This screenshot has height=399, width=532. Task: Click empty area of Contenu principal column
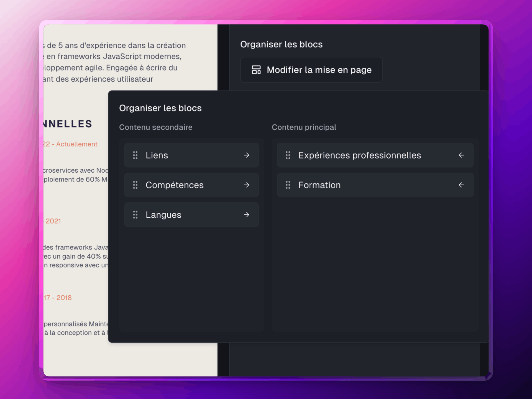click(375, 263)
